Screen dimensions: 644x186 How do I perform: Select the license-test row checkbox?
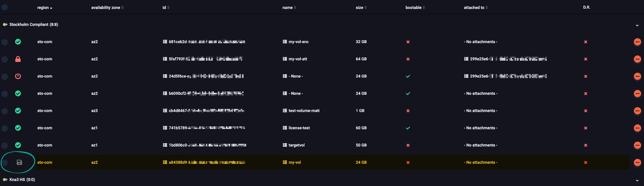[x=5, y=128]
